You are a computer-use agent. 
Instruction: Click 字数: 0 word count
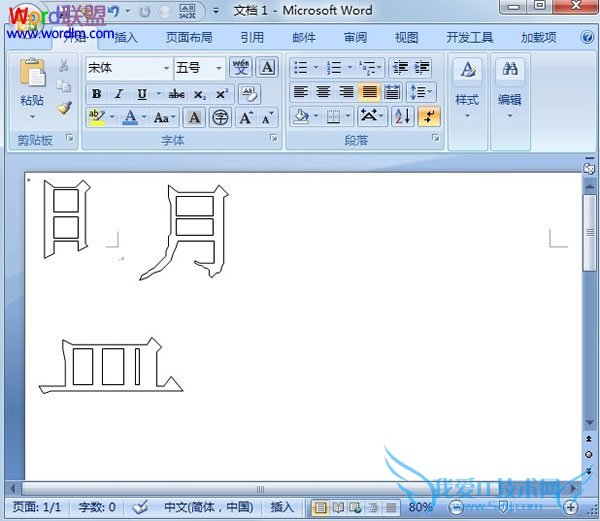[97, 507]
